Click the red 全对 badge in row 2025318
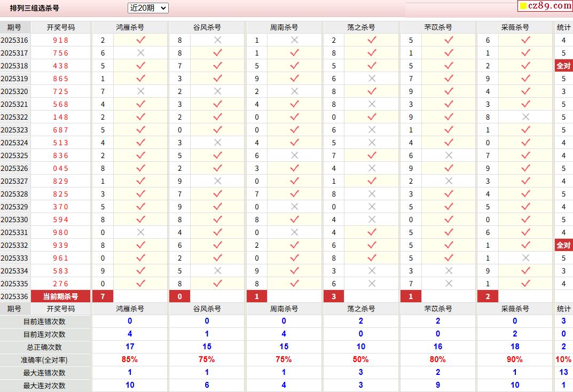 click(x=563, y=66)
